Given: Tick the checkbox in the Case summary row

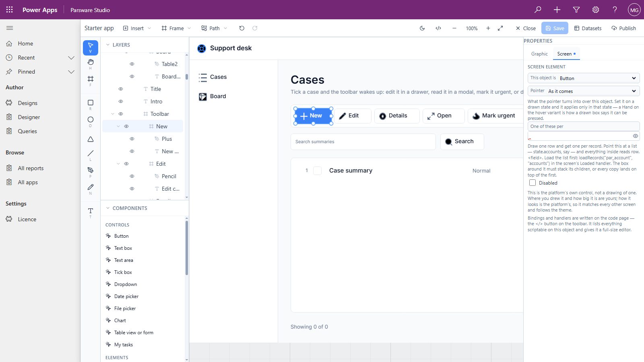Looking at the screenshot, I should 318,171.
